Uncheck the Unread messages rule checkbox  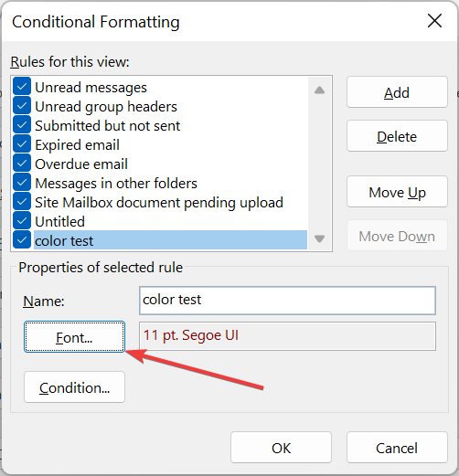[x=22, y=87]
